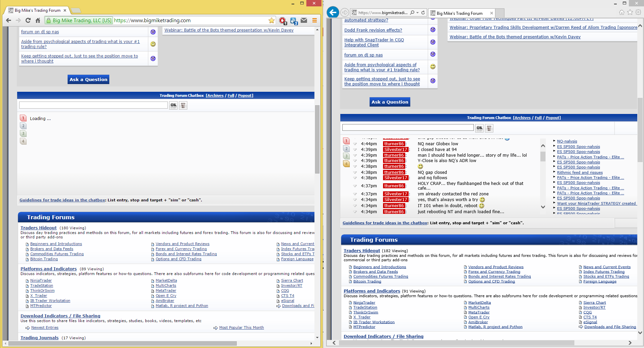This screenshot has height=348, width=644.
Task: Click the search magnifier in IE's address bar
Action: coord(412,13)
